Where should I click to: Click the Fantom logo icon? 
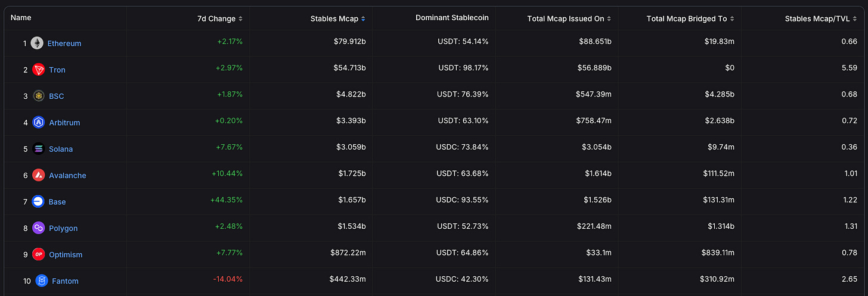[x=42, y=281]
